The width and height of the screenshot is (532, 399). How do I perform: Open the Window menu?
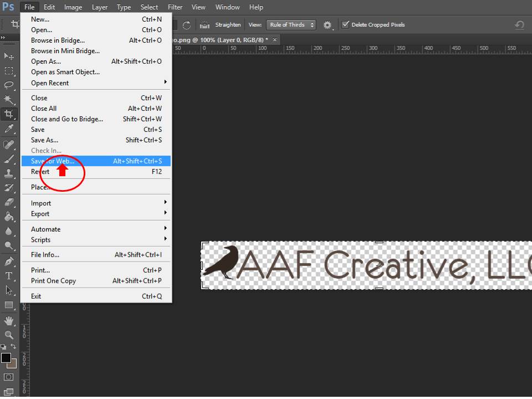227,7
